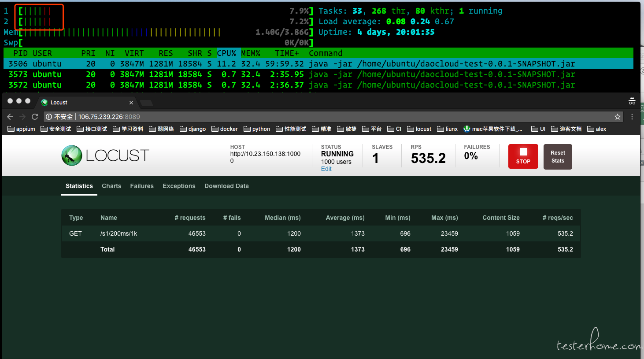Screen dimensions: 644x359
Task: Select htop process row PID 3572
Action: 318,85
